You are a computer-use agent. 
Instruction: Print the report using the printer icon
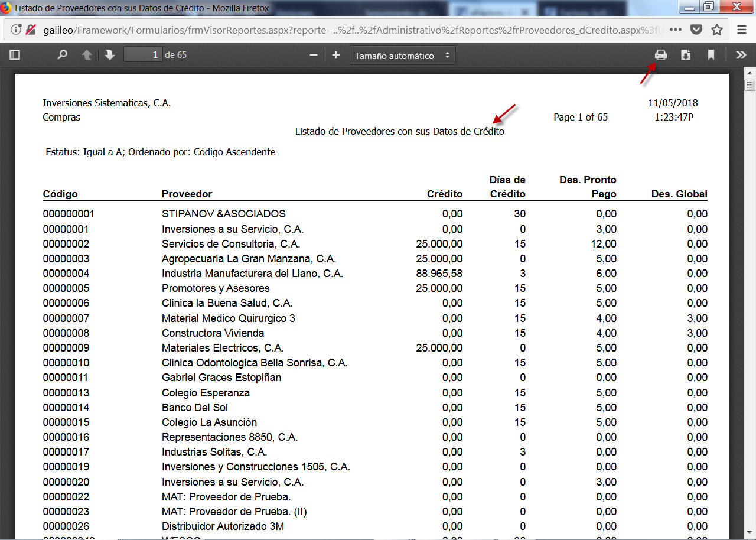point(661,55)
